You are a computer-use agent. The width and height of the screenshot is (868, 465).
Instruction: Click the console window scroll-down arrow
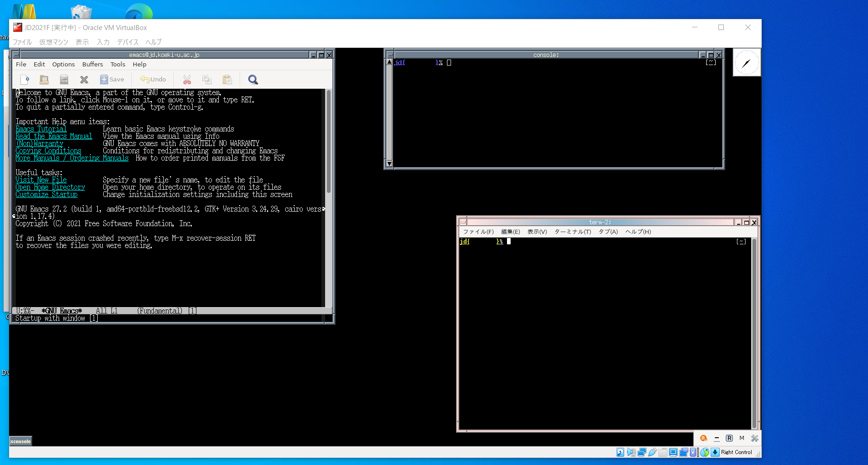tap(389, 164)
